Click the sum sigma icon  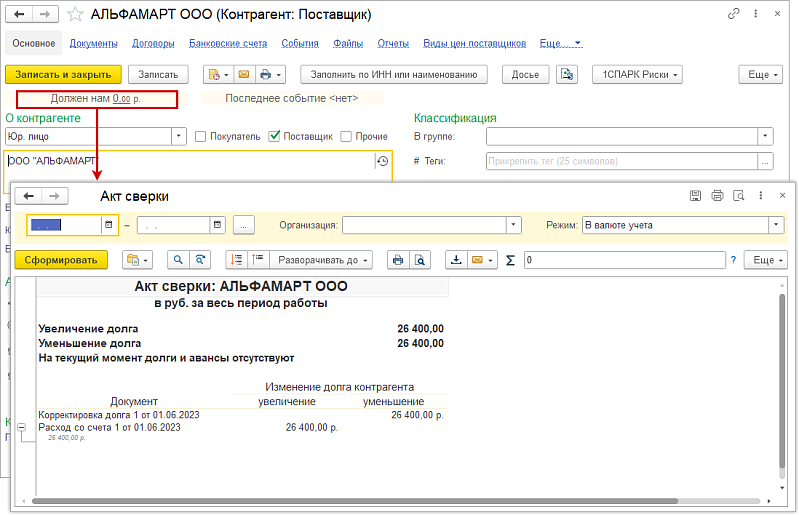(511, 260)
